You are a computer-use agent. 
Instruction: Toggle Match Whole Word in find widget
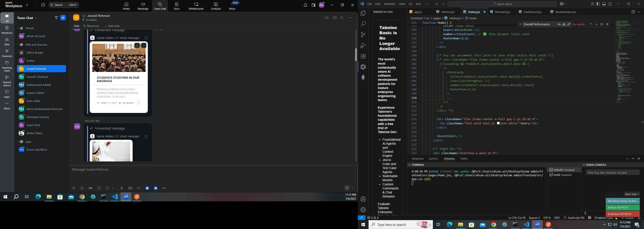point(564,24)
